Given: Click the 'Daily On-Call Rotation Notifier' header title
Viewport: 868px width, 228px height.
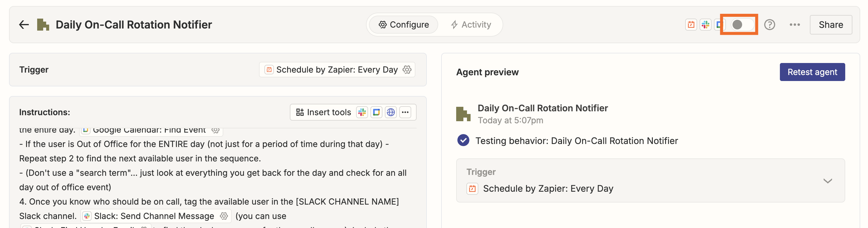Looking at the screenshot, I should pos(134,25).
